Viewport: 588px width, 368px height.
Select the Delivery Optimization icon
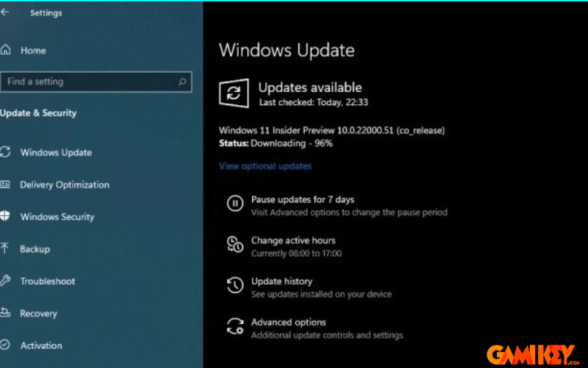click(x=5, y=185)
